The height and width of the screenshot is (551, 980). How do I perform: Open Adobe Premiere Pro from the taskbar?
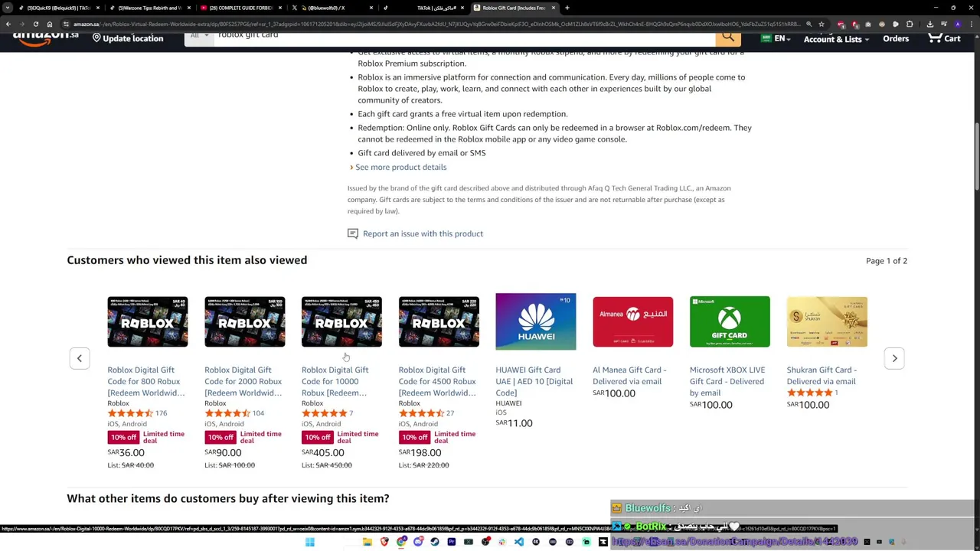click(452, 542)
